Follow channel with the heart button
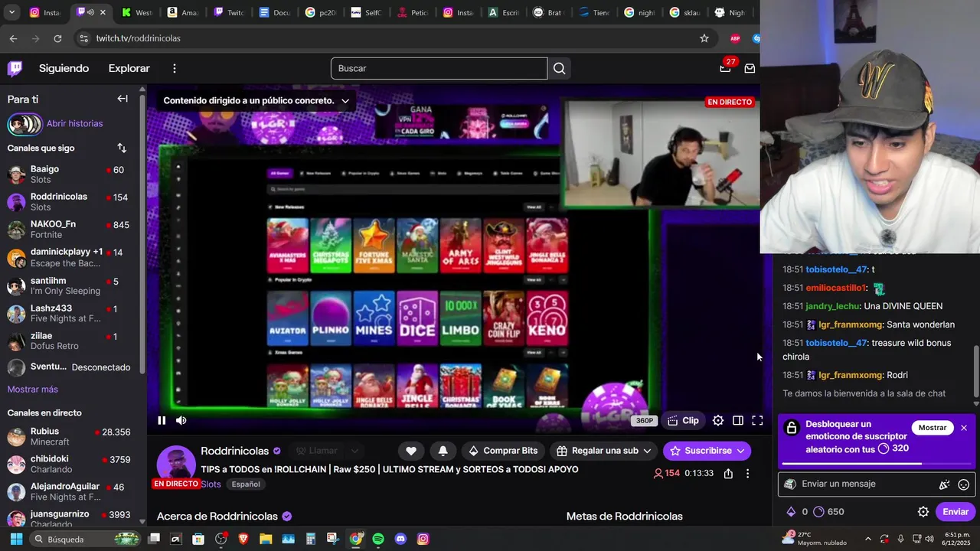 (x=411, y=451)
